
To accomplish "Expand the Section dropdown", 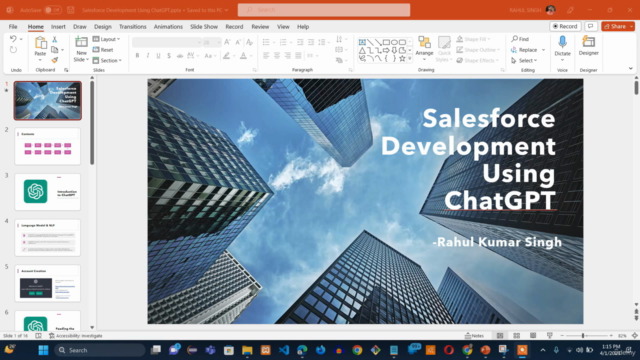I will click(107, 60).
